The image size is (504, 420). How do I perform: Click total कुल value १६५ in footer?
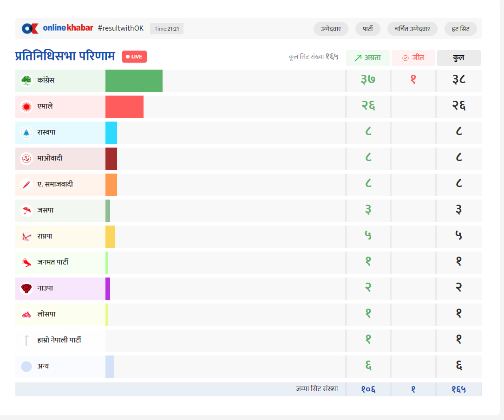tap(458, 389)
